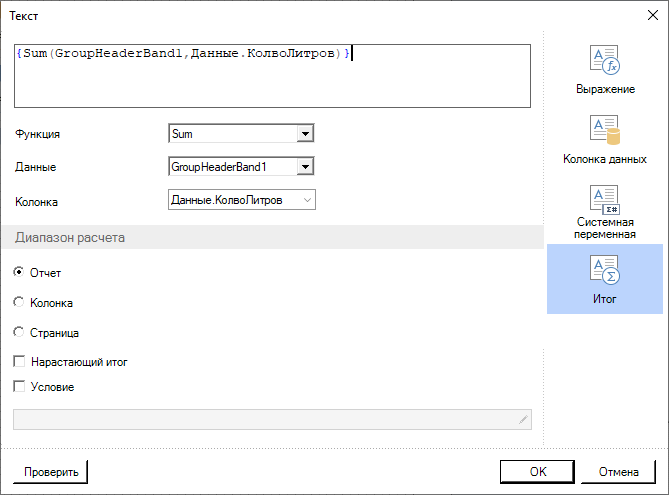Click the Данные label beside GroupHeaderBand1

(x=35, y=167)
